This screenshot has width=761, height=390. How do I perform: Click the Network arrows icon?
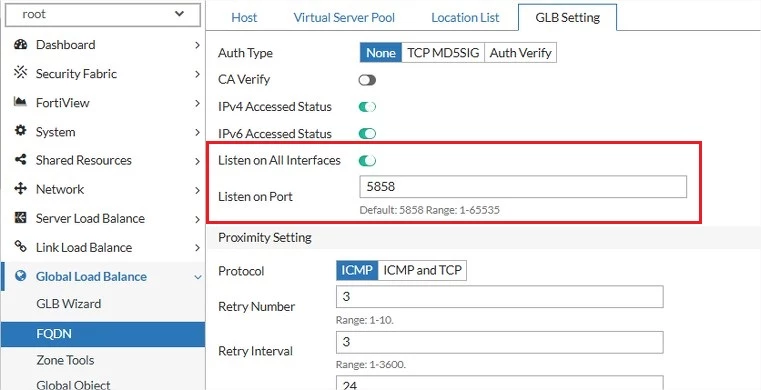[x=20, y=189]
